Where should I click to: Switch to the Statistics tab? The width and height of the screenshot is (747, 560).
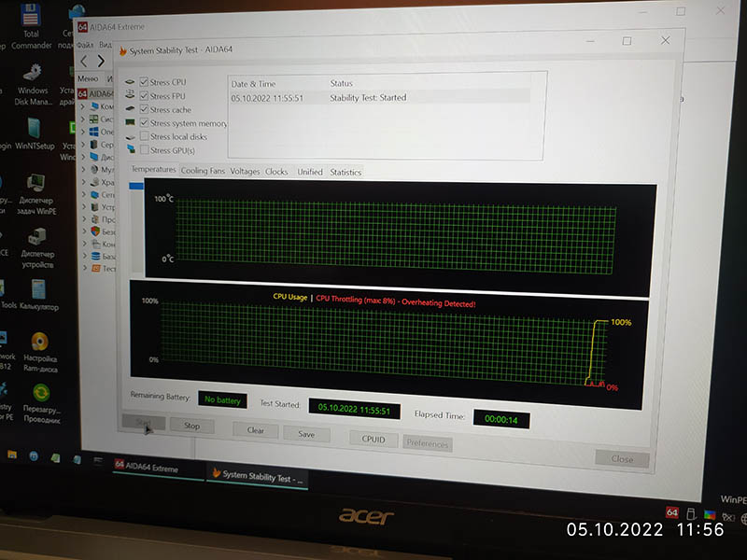point(345,172)
